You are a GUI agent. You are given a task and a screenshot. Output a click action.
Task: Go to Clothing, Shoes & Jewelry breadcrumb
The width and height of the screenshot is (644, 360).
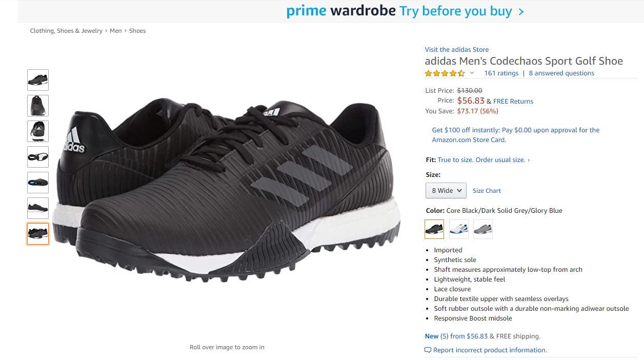tap(66, 31)
